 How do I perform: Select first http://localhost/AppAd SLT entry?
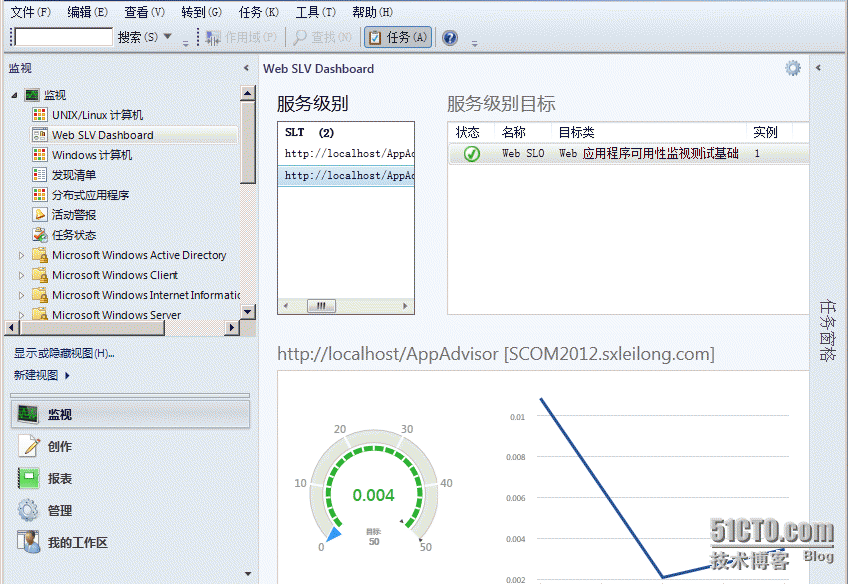point(346,154)
